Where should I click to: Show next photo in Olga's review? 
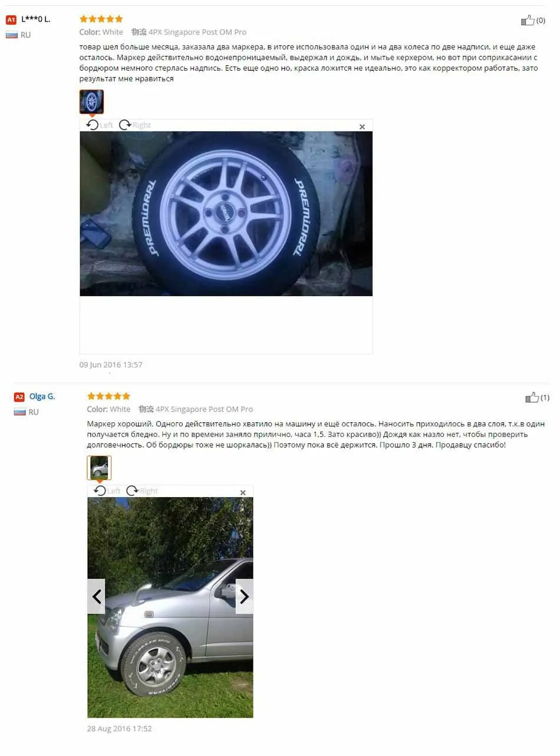click(244, 596)
